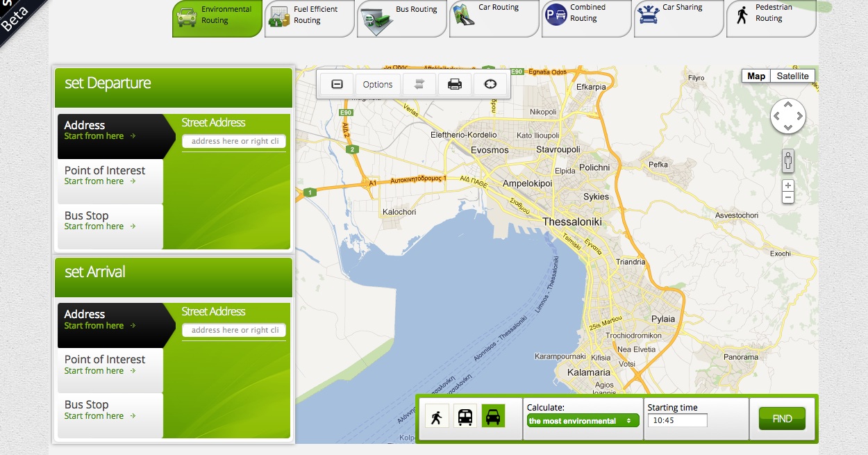The image size is (868, 455).
Task: Open the Options panel
Action: [377, 83]
